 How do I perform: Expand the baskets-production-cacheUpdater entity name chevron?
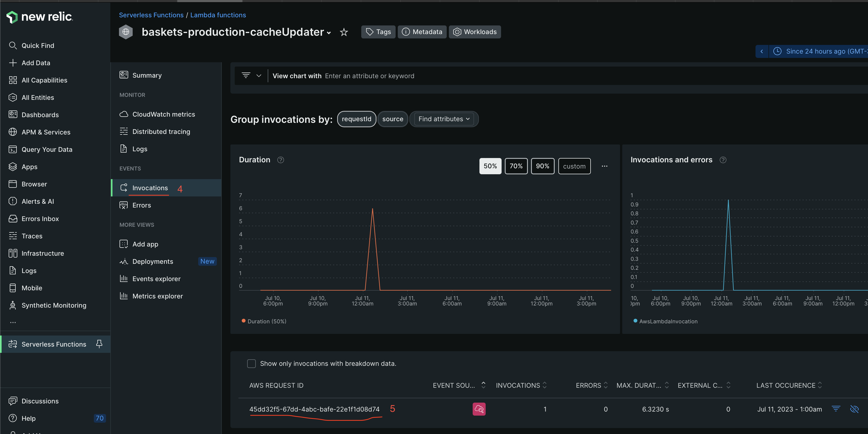tap(329, 33)
